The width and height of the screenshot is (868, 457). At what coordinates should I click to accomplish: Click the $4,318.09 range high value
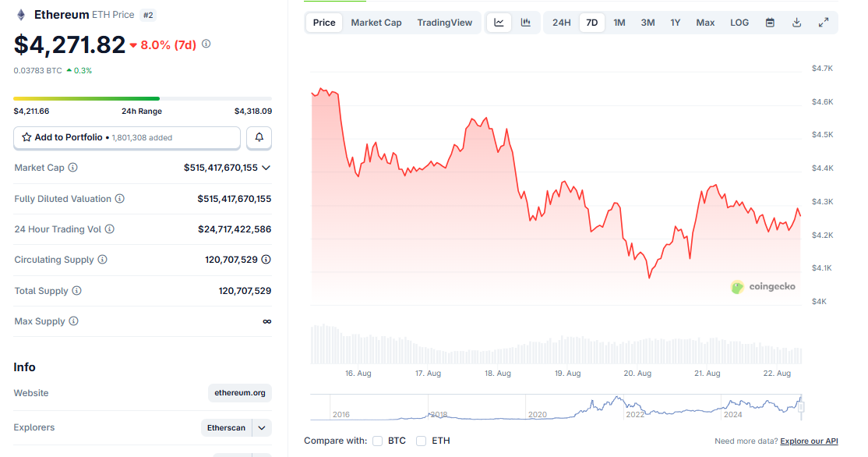click(x=253, y=111)
